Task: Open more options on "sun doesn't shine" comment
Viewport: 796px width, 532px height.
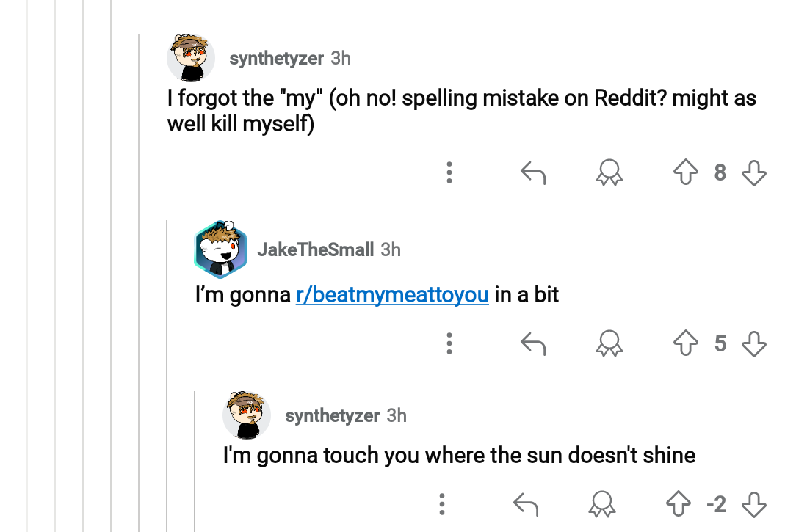Action: point(442,504)
